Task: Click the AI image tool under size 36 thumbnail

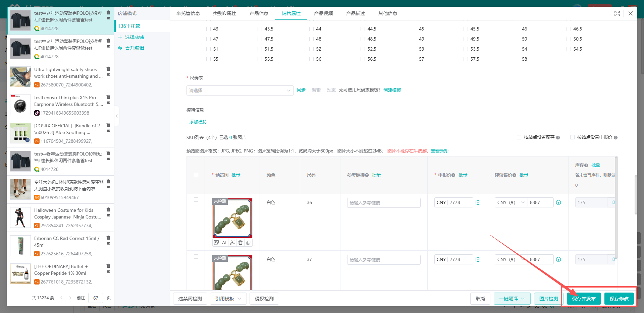Action: (224, 243)
